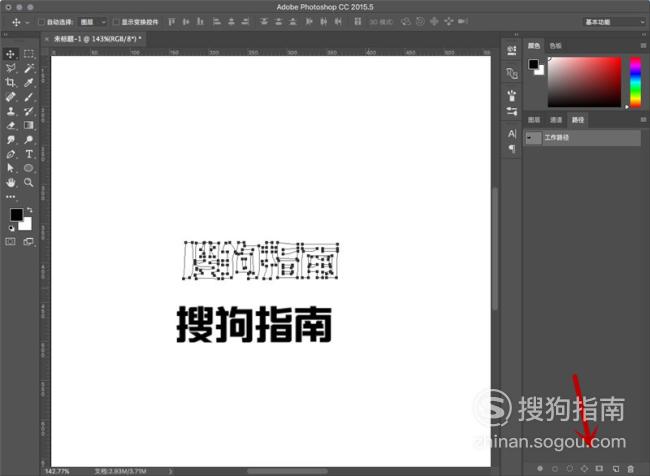Click foreground color swatch in Color panel
650x476 pixels.
(534, 64)
